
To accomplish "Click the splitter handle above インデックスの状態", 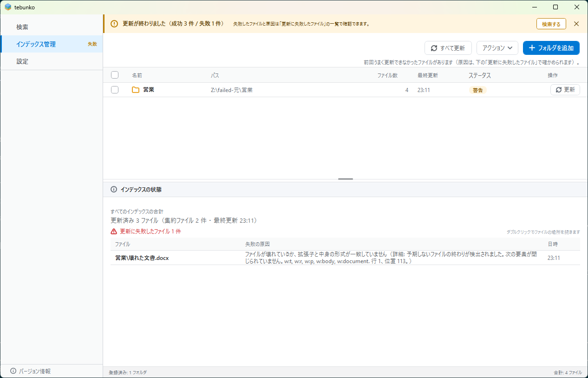I will tap(346, 179).
